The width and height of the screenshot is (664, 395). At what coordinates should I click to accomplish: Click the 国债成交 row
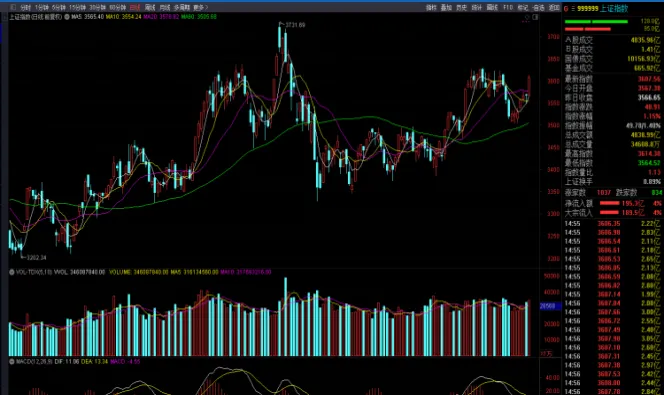point(612,59)
